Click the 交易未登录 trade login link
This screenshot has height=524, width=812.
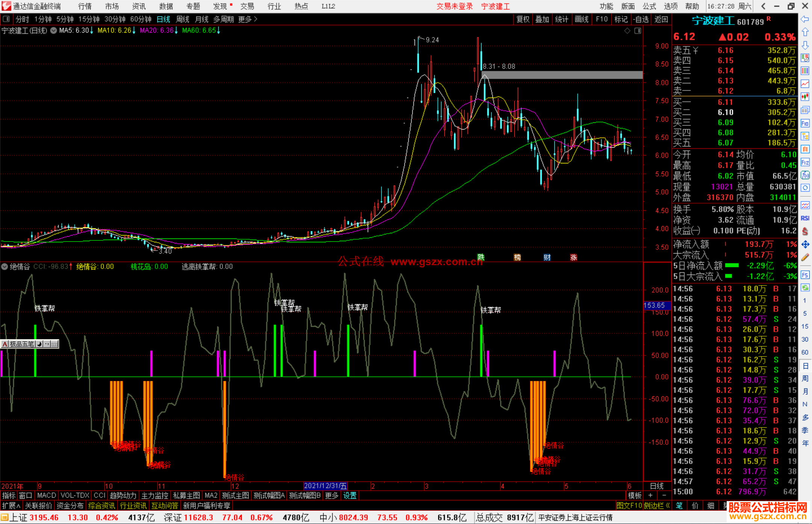(454, 6)
